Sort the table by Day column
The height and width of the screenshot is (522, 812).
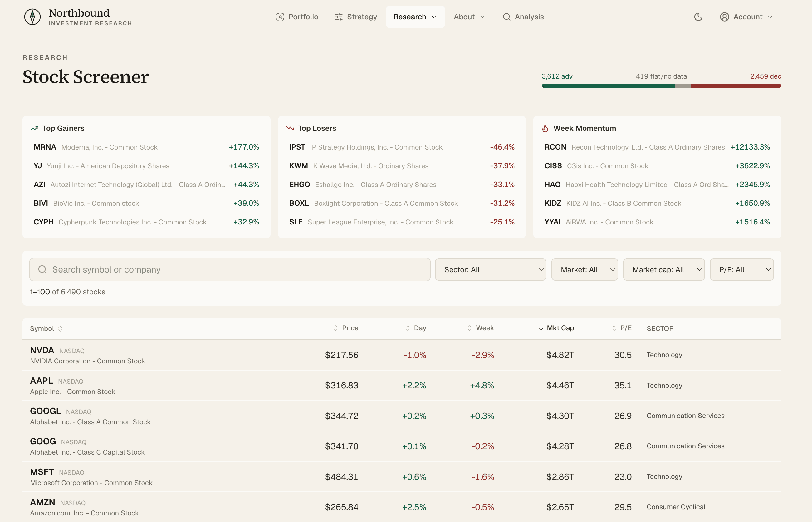tap(416, 328)
